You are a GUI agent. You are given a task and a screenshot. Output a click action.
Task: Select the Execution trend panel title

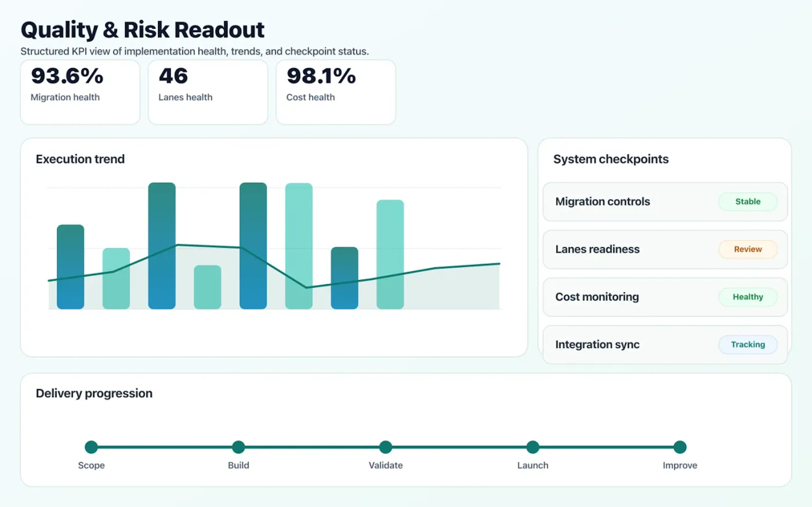coord(80,159)
